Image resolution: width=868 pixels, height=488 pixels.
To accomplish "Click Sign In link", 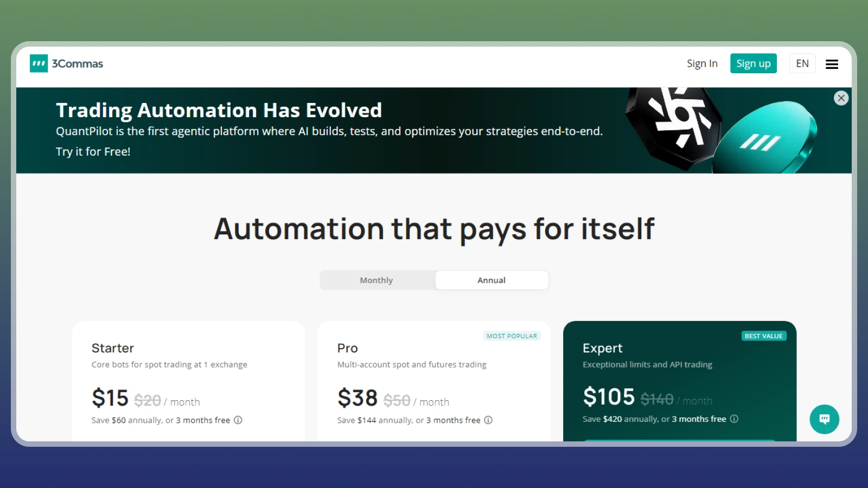I will (x=702, y=63).
